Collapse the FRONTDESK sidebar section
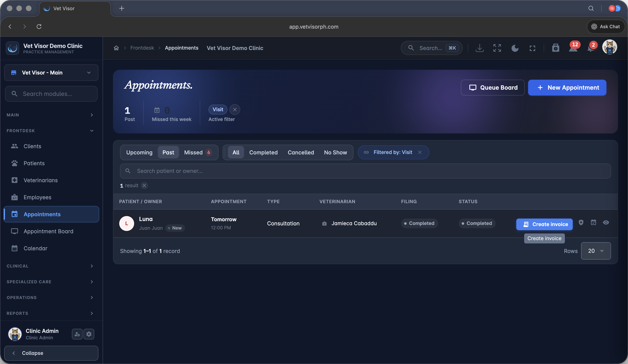 click(50, 131)
